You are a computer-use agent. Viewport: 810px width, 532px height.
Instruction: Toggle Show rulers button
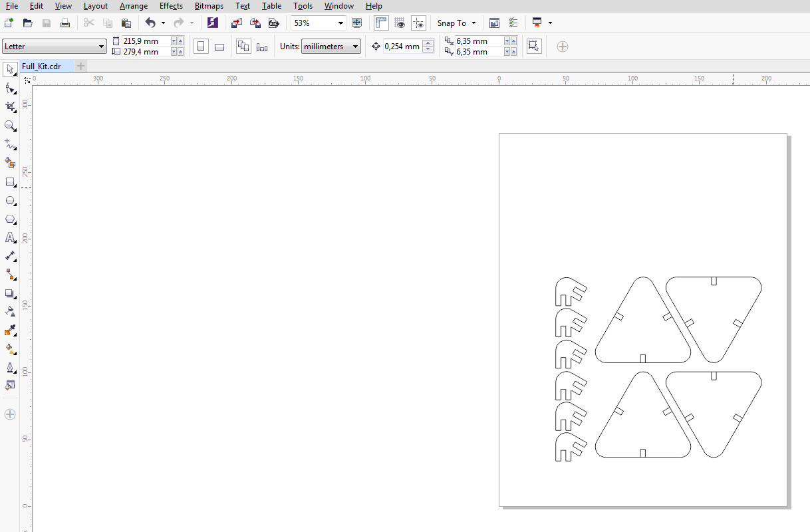(381, 23)
